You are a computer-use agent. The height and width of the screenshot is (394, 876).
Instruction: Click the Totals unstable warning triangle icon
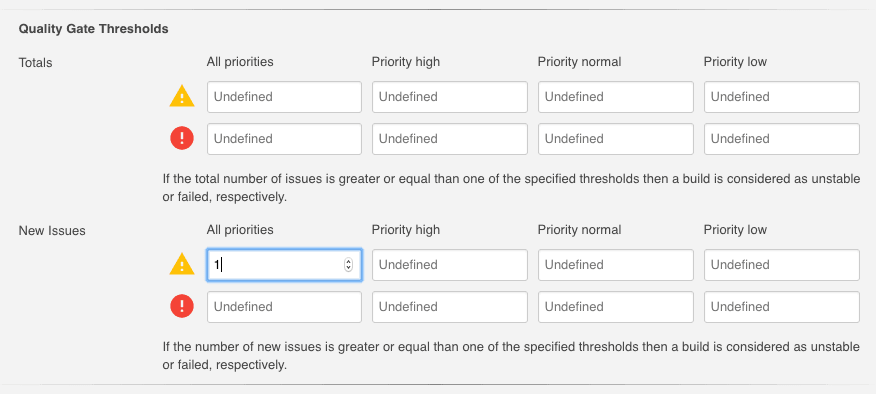tap(182, 97)
